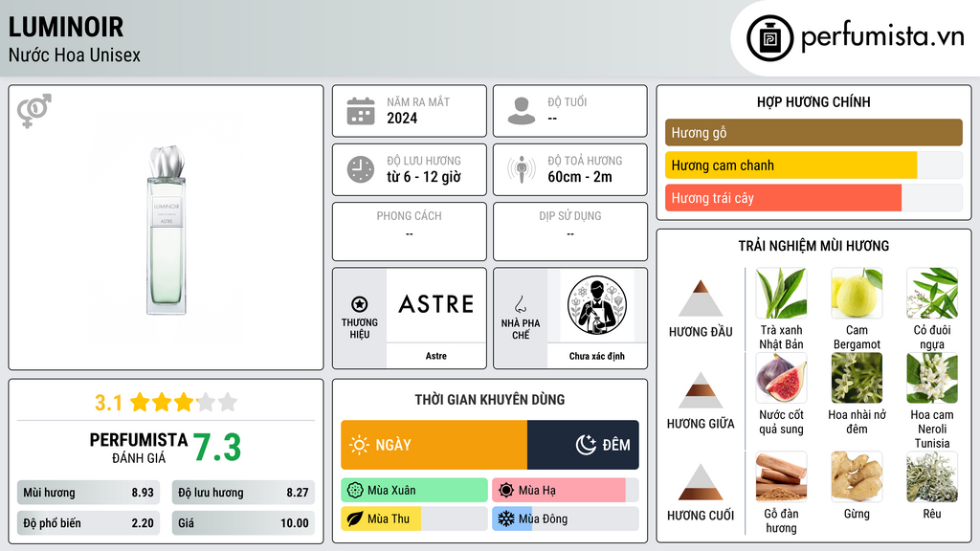Image resolution: width=980 pixels, height=551 pixels.
Task: Click the clock icon for longevity
Action: pos(361,169)
